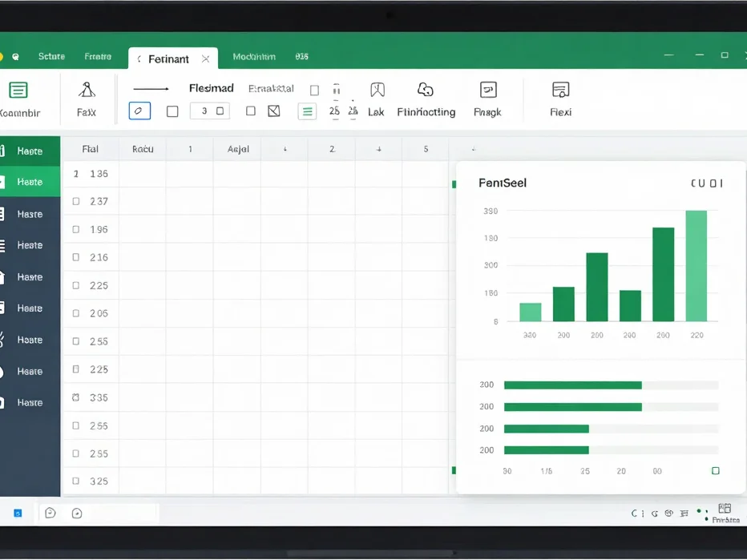Screen dimensions: 747x560
Task: Click the plus column header before 5
Action: point(379,149)
